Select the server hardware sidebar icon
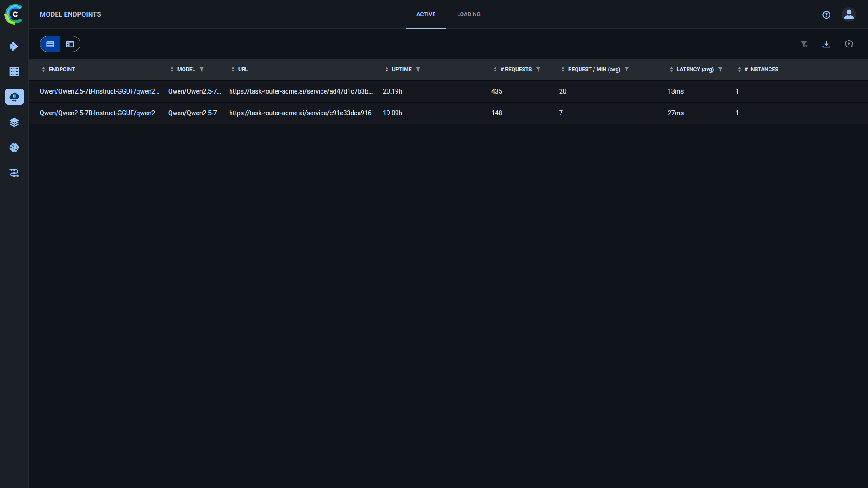 pyautogui.click(x=14, y=71)
